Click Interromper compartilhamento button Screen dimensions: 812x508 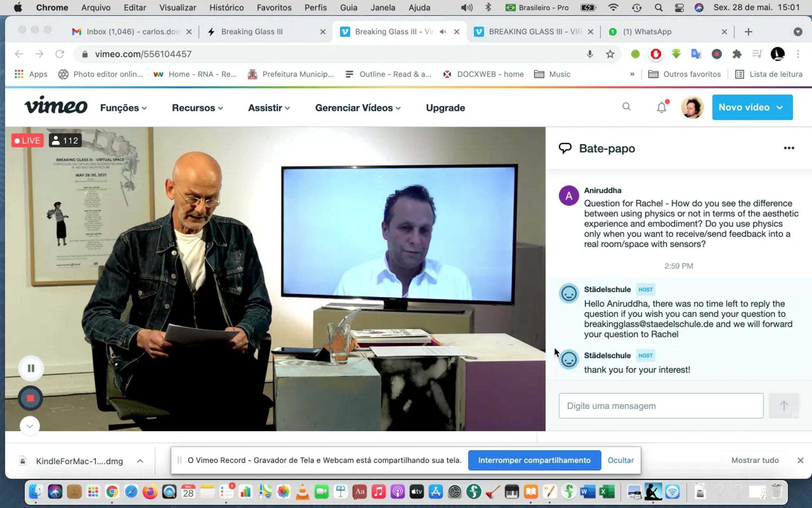tap(534, 460)
